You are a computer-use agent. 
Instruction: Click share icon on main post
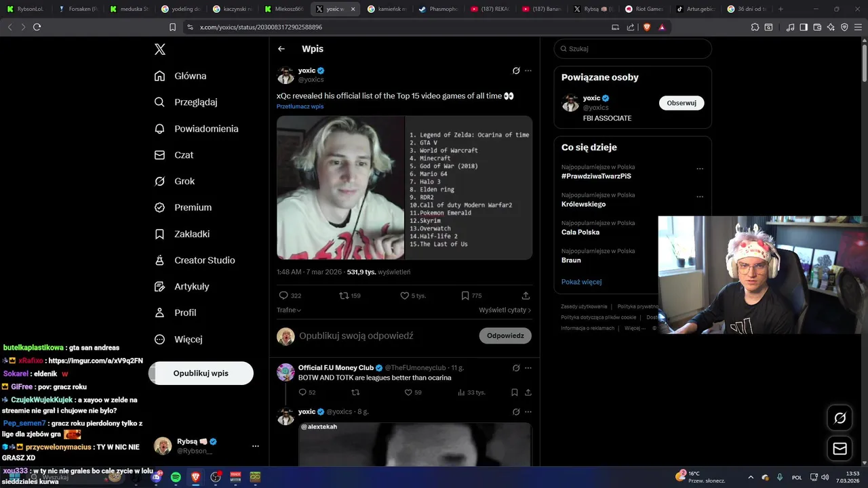pos(526,296)
